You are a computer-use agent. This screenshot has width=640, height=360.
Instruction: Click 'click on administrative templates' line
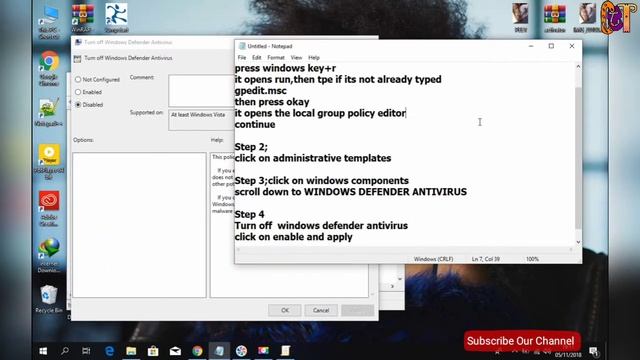[x=313, y=158]
